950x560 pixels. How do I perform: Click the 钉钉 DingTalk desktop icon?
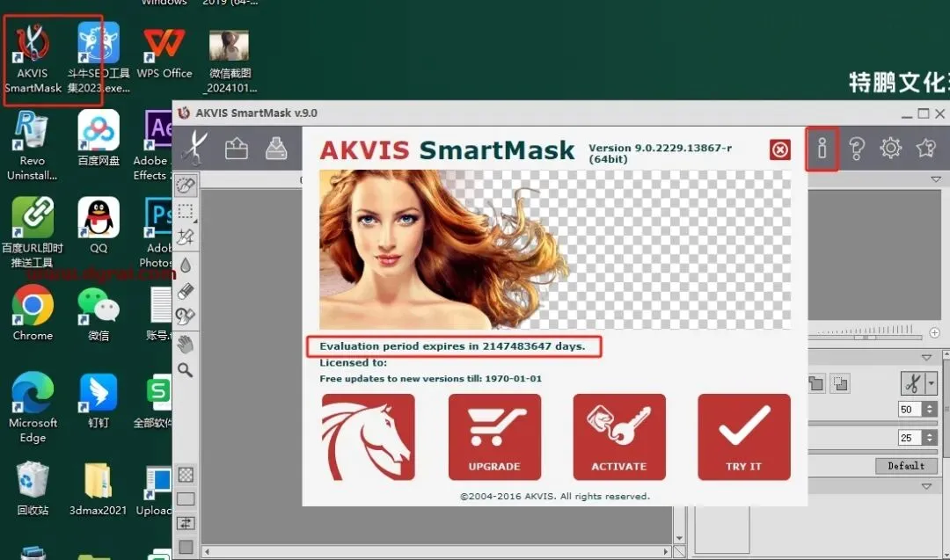[99, 401]
